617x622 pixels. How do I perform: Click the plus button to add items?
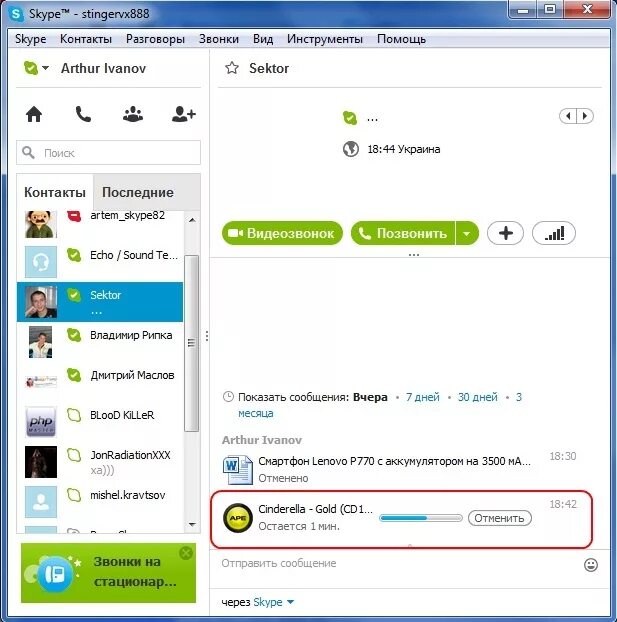click(x=505, y=233)
